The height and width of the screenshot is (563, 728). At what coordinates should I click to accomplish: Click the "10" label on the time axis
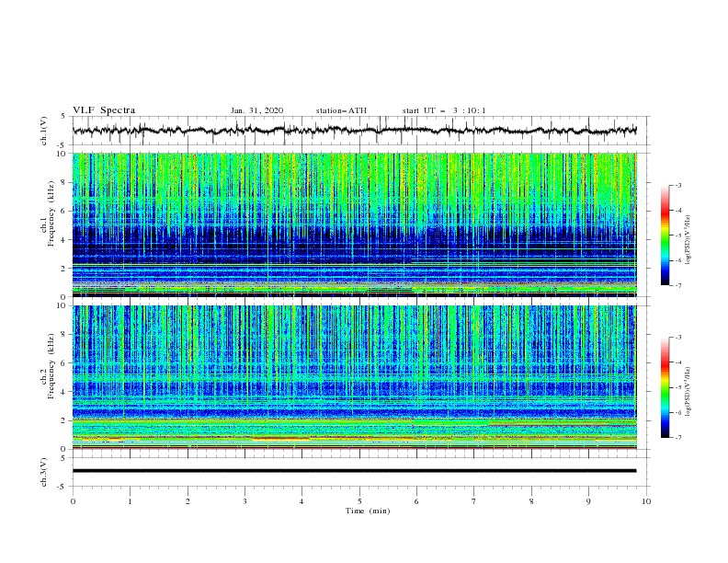(646, 501)
